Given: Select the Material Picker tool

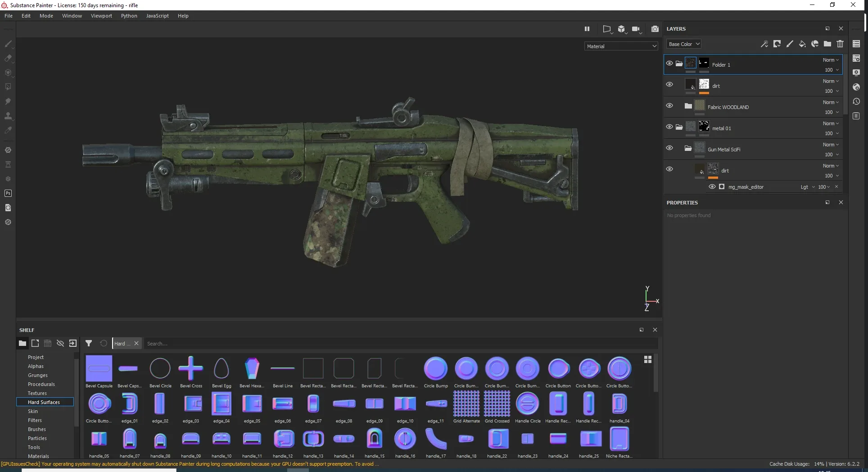Looking at the screenshot, I should (8, 130).
